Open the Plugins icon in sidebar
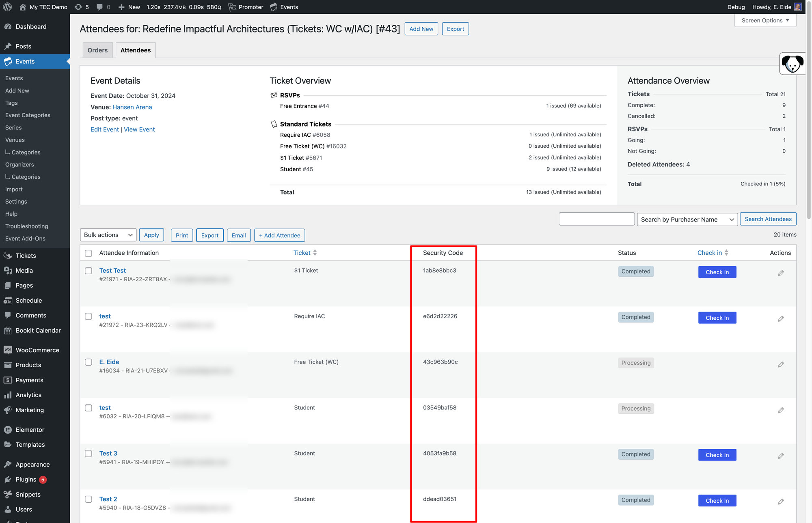This screenshot has width=812, height=523. point(8,480)
